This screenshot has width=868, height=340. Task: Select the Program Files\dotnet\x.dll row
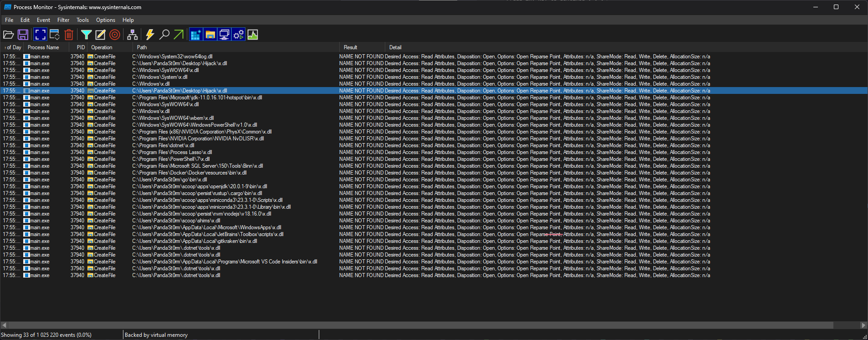tap(434, 145)
